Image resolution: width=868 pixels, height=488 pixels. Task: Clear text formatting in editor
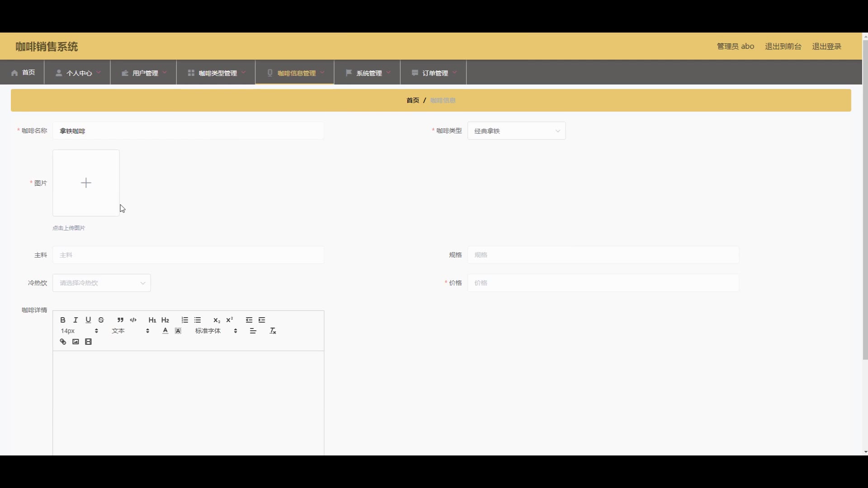click(273, 331)
